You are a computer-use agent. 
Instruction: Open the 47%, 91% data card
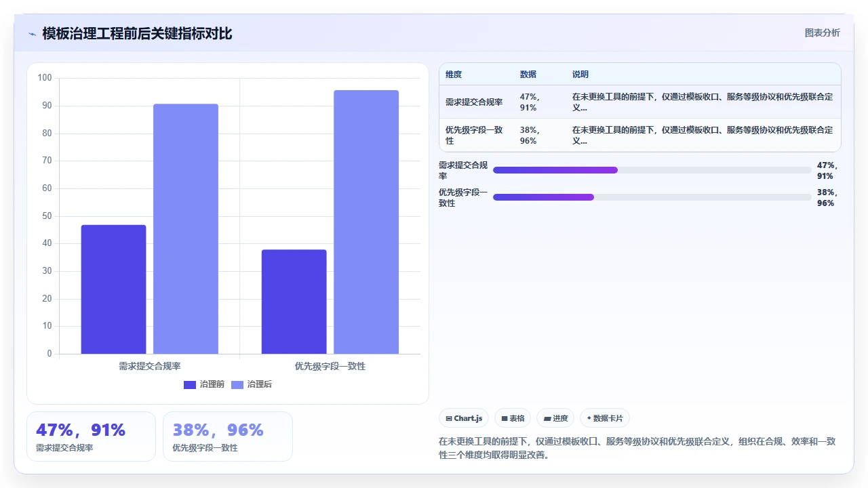tap(91, 436)
